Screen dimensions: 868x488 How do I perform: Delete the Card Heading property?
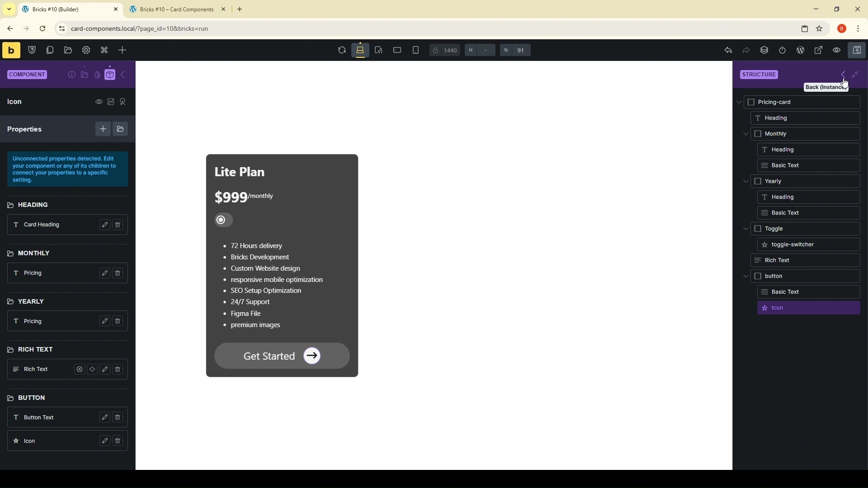point(118,225)
